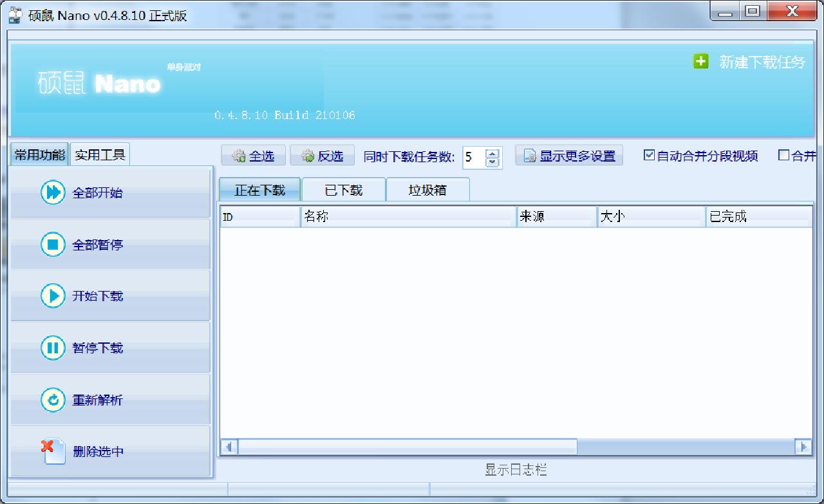Click the green plus to create new download task
This screenshot has height=504, width=824.
700,61
